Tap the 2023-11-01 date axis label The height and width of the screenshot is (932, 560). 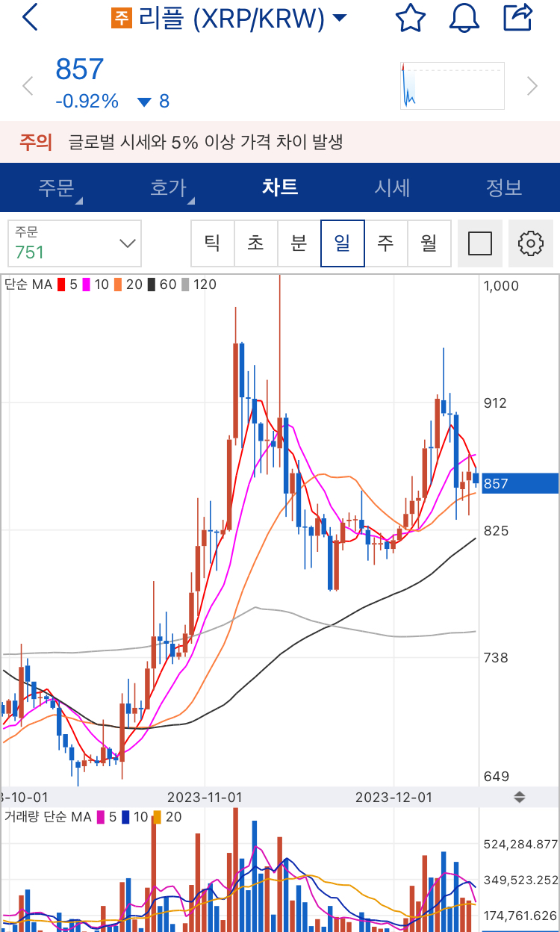tap(205, 797)
